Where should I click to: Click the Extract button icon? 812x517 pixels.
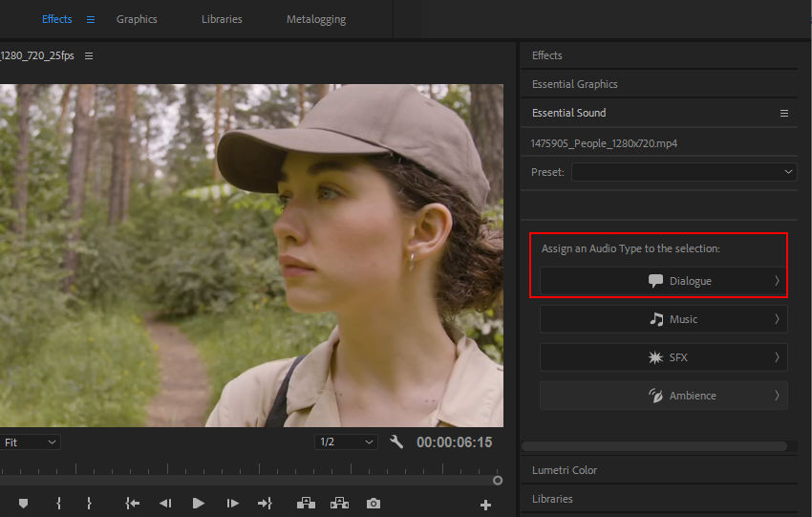coord(339,503)
